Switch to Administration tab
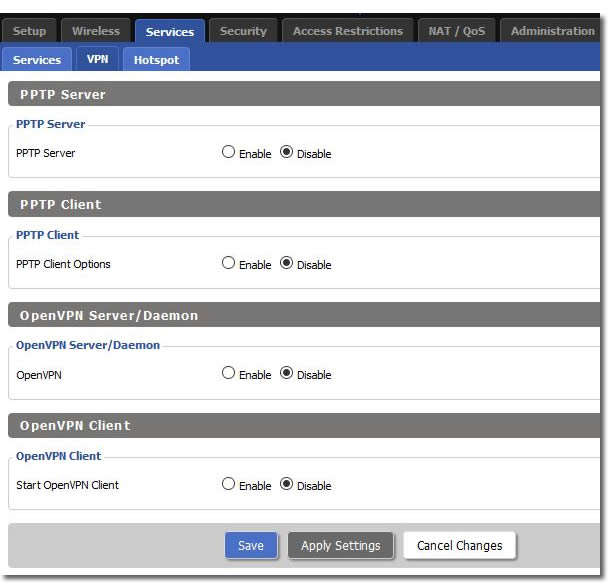This screenshot has width=608, height=583. 552,31
